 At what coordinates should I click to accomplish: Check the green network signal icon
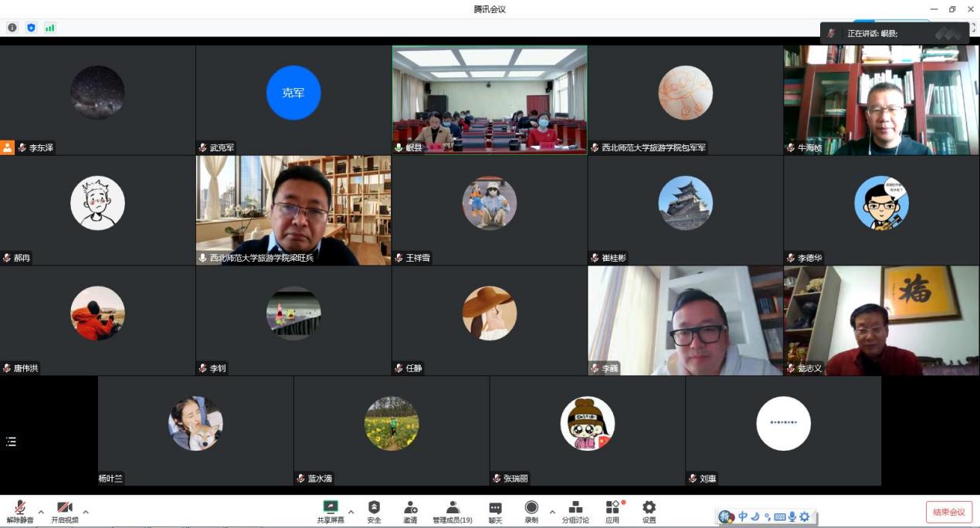click(50, 28)
